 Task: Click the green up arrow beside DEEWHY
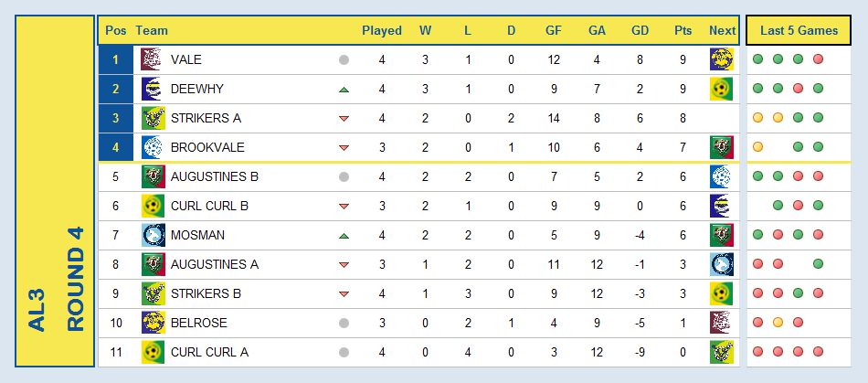(x=344, y=89)
